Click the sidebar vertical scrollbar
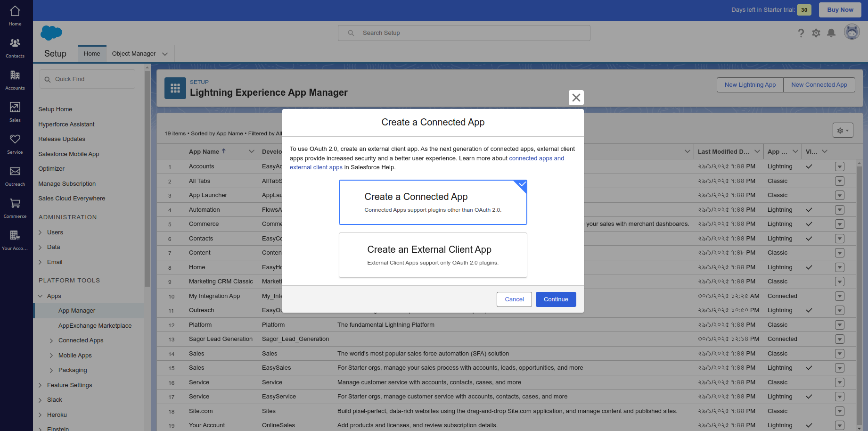Image resolution: width=868 pixels, height=431 pixels. 147,179
